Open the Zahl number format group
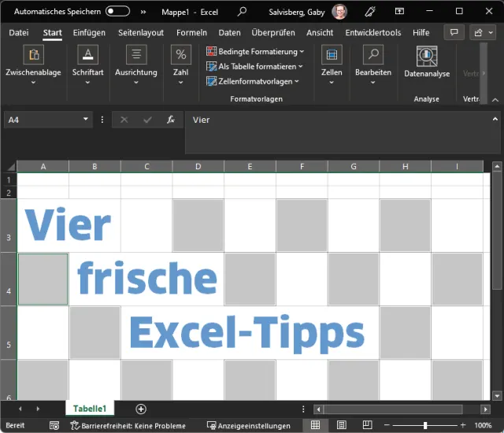Image resolution: width=504 pixels, height=433 pixels. [181, 63]
